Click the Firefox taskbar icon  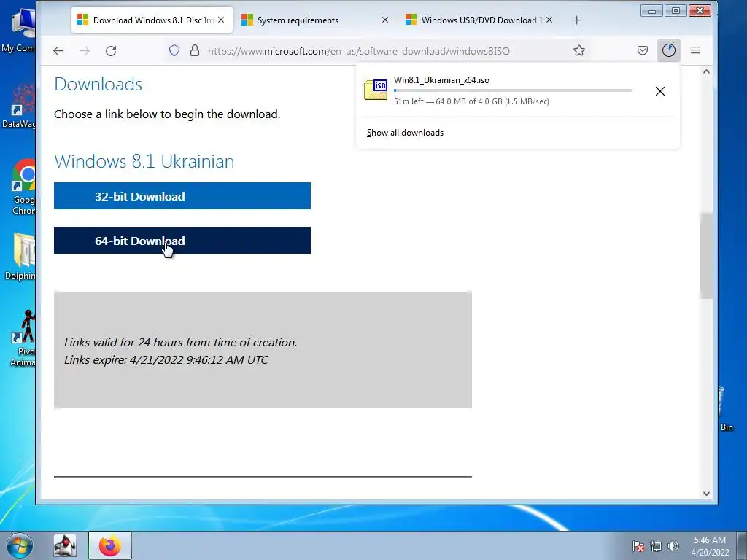pos(109,545)
